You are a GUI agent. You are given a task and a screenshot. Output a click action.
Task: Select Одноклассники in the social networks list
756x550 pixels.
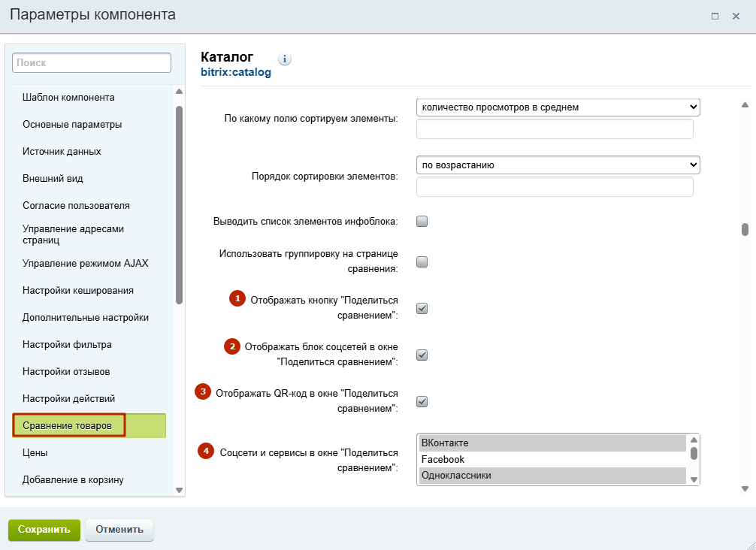coord(552,476)
